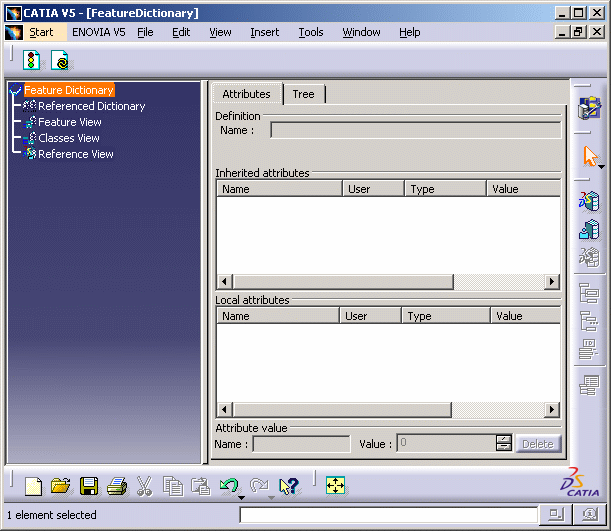The width and height of the screenshot is (611, 531).
Task: Click the greyed stacked tables icon
Action: point(589,386)
